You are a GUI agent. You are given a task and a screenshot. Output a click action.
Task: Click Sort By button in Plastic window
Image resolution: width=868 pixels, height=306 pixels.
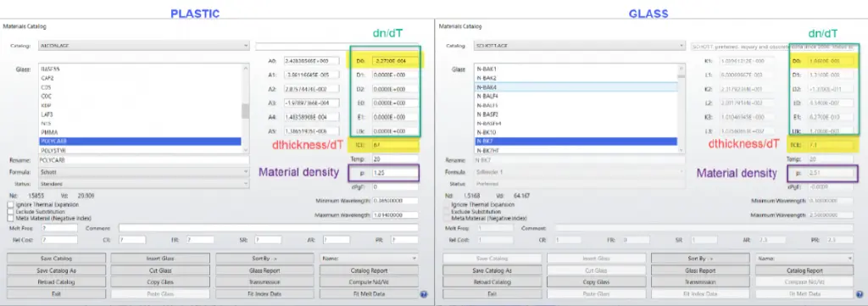pyautogui.click(x=264, y=259)
